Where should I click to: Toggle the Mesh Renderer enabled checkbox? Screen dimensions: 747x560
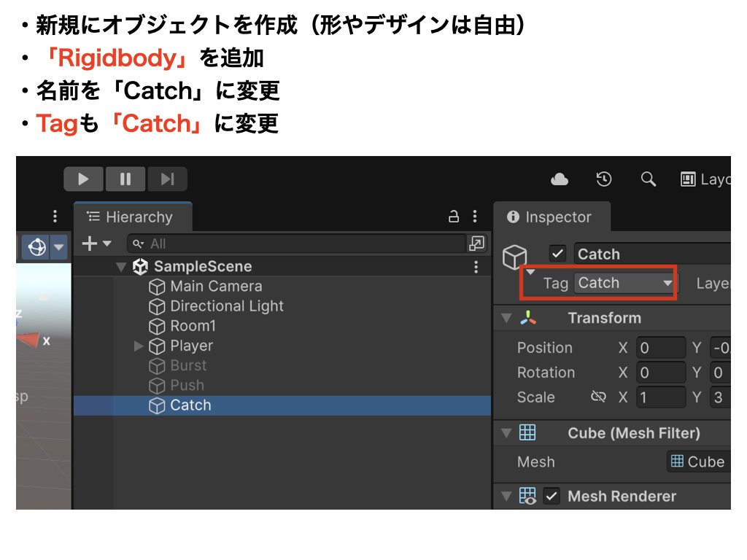click(552, 497)
